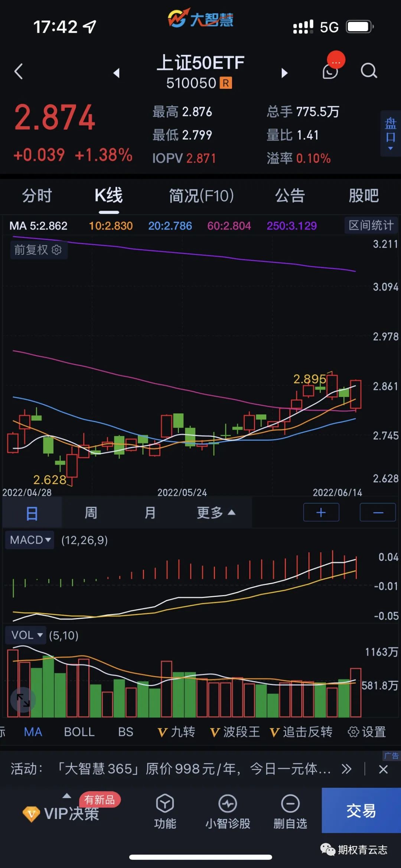The height and width of the screenshot is (868, 401).
Task: Switch to previous stock with left triangle
Action: (117, 73)
